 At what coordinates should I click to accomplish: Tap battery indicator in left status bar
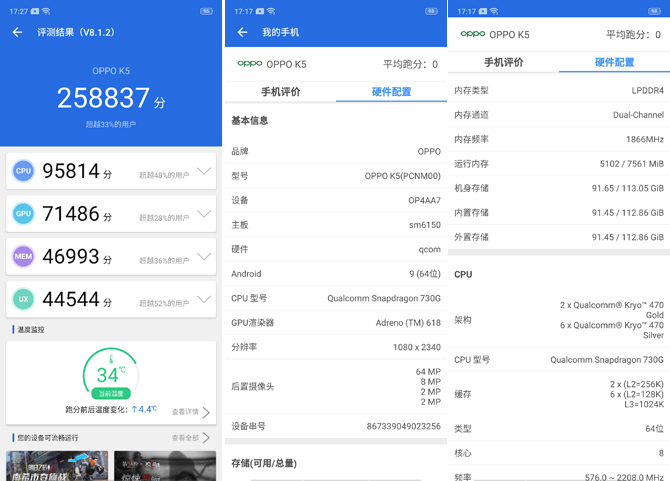[206, 11]
